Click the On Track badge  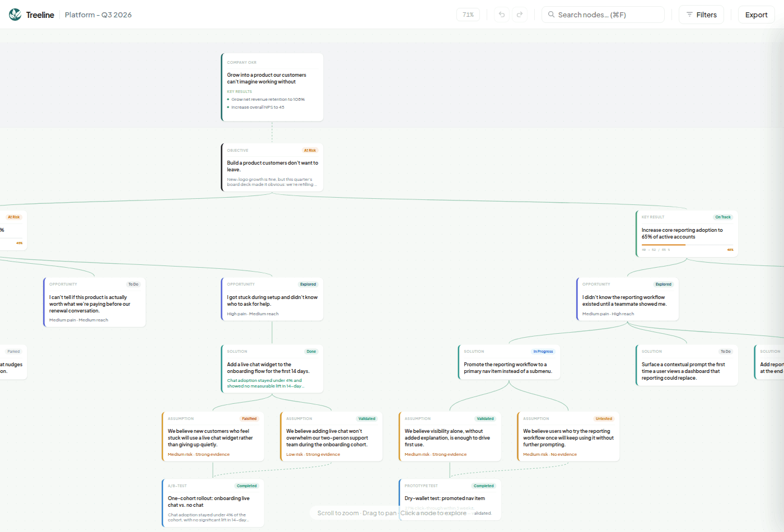coord(722,217)
